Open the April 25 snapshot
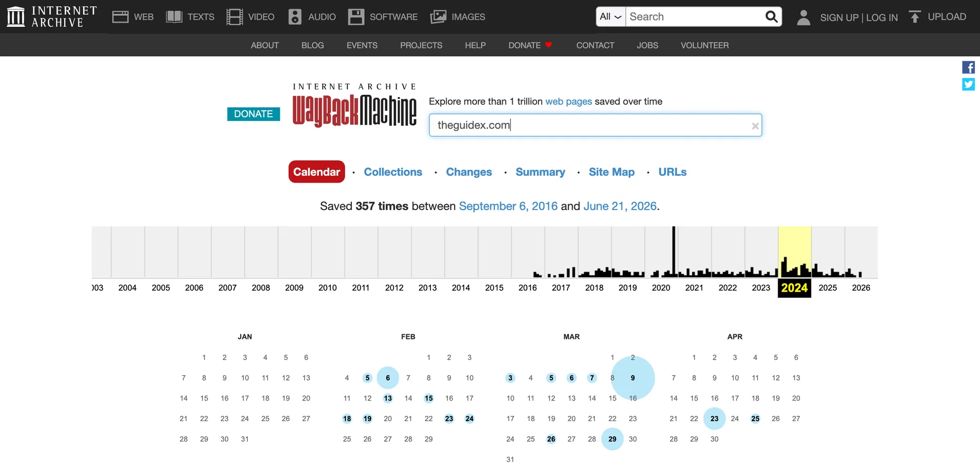 (x=756, y=419)
